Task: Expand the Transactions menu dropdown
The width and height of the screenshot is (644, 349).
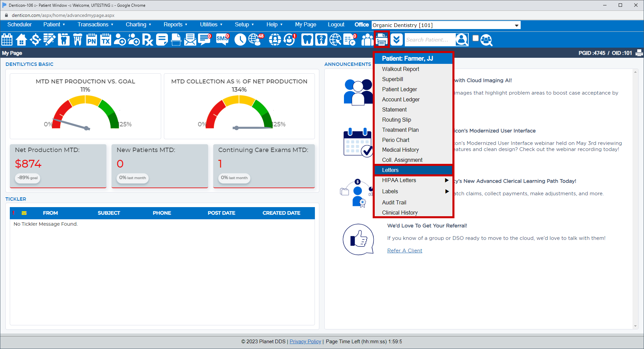Action: pos(95,24)
